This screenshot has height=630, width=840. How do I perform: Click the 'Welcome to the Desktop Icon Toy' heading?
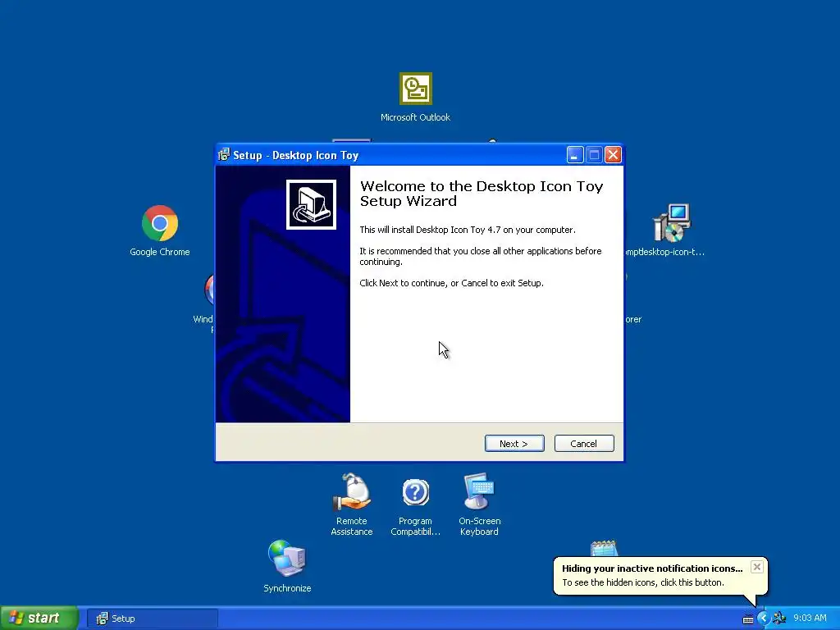(481, 194)
